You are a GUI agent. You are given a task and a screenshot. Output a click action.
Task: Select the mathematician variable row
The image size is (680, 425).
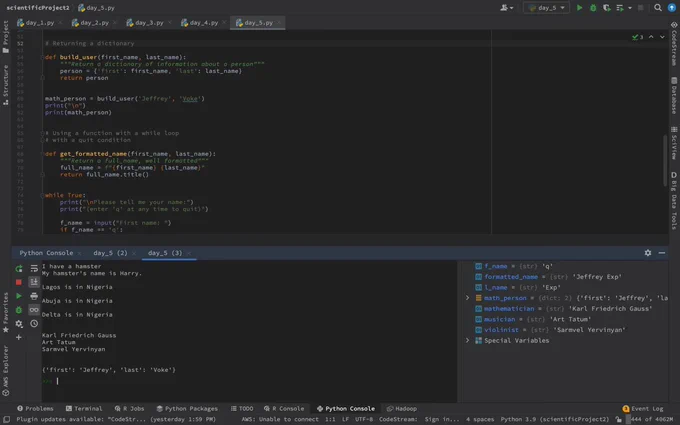tap(564, 309)
